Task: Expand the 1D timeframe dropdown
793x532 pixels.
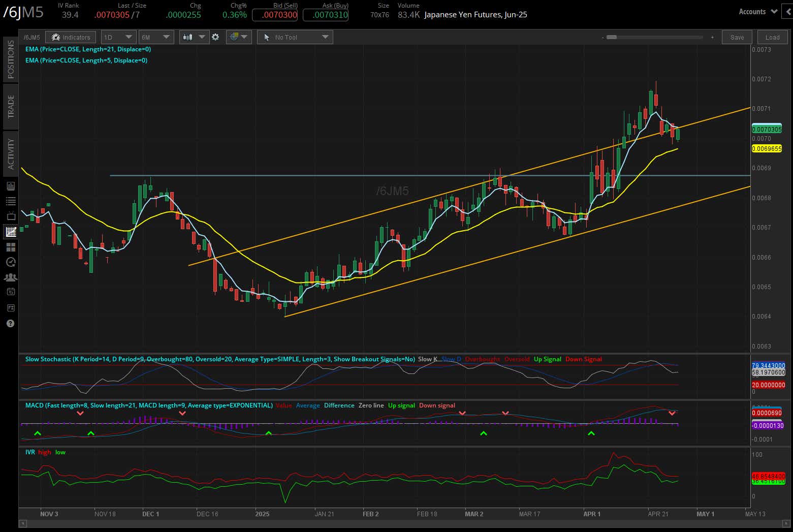Action: click(x=118, y=37)
